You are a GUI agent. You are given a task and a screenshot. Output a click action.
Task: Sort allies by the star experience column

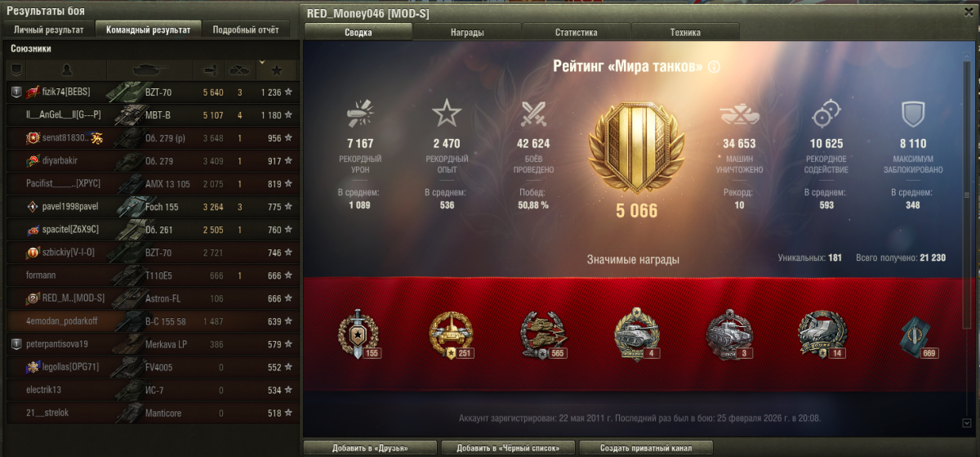pos(275,69)
